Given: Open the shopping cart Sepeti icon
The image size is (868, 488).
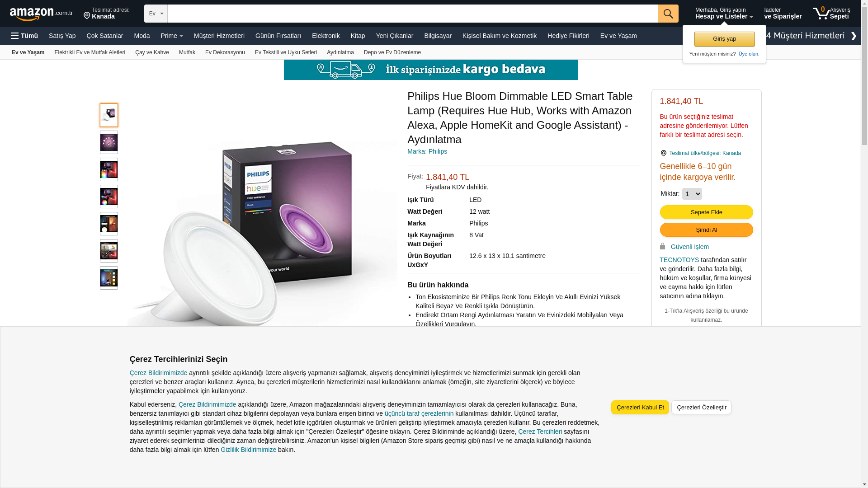Looking at the screenshot, I should [831, 13].
